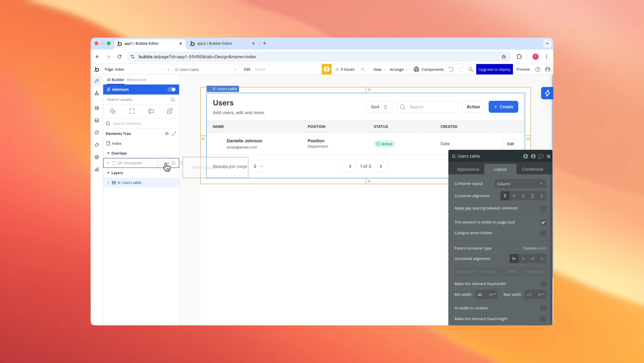Toggle lock on GF: Dropdown element
Screen dimensions: 644x363
coord(174,163)
